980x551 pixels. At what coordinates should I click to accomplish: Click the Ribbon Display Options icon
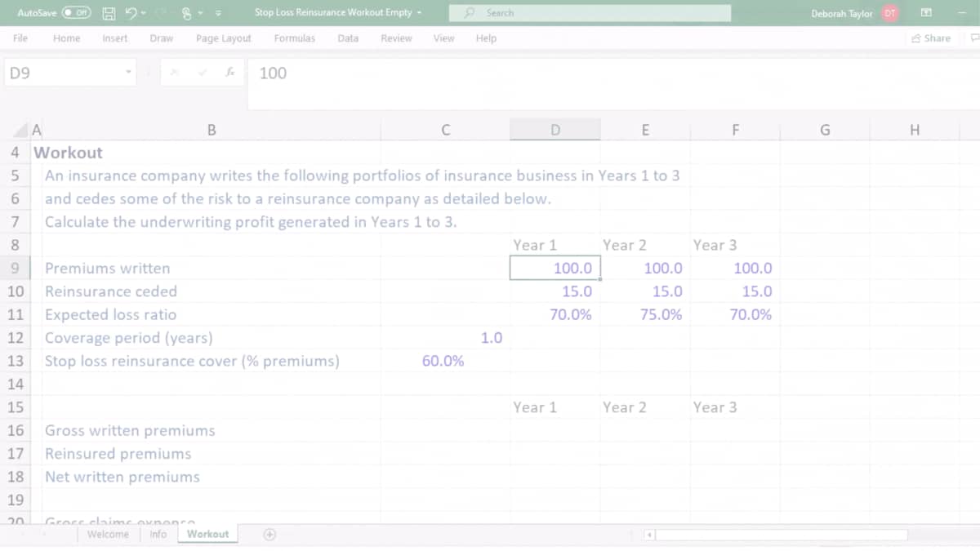tap(927, 13)
